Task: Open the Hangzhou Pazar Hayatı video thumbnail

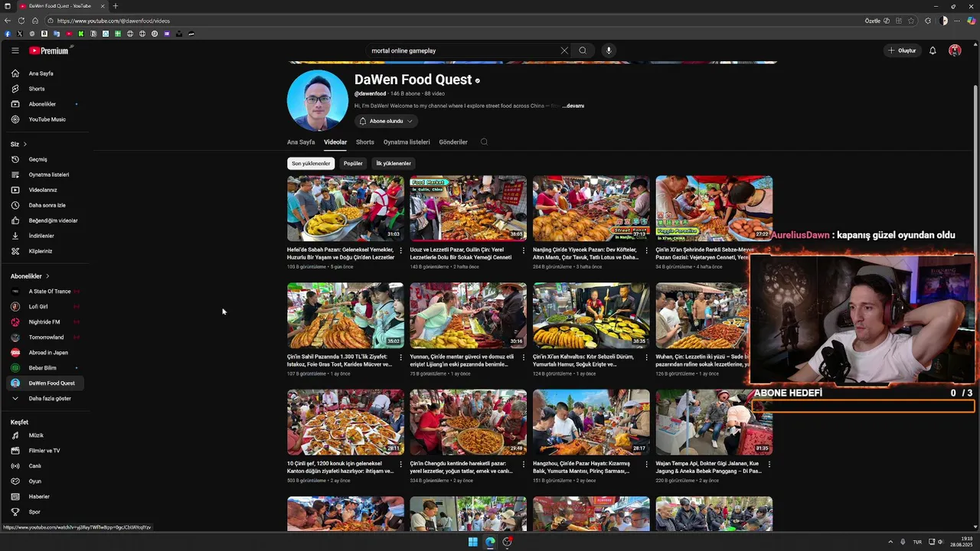Action: click(x=591, y=422)
